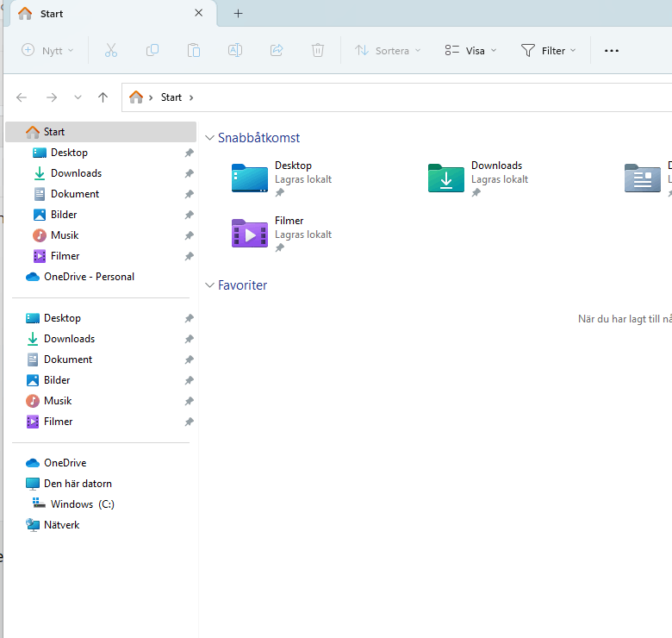Click the Copy icon in toolbar
Image resolution: width=672 pixels, height=638 pixels.
[152, 51]
